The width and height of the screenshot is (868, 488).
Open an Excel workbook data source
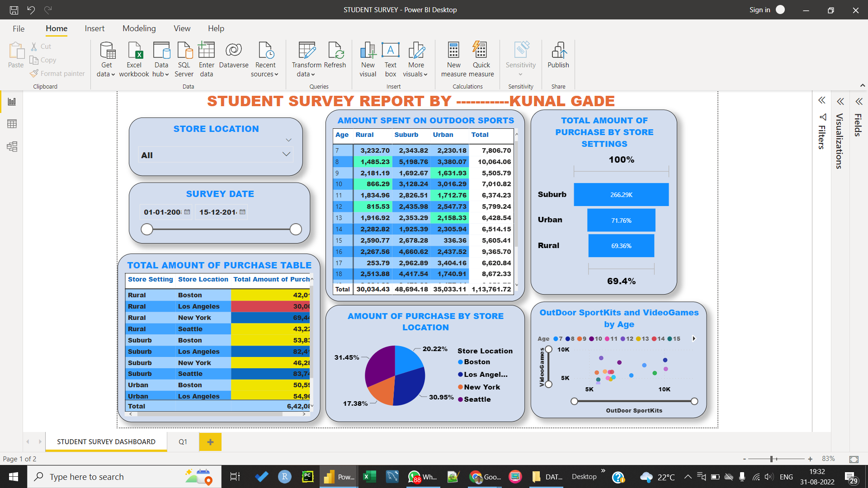(134, 59)
